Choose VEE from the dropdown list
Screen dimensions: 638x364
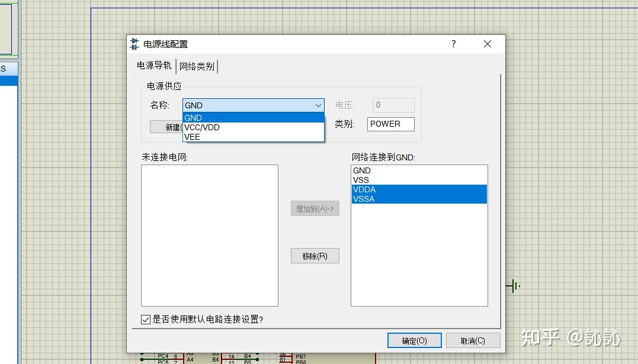(x=253, y=137)
